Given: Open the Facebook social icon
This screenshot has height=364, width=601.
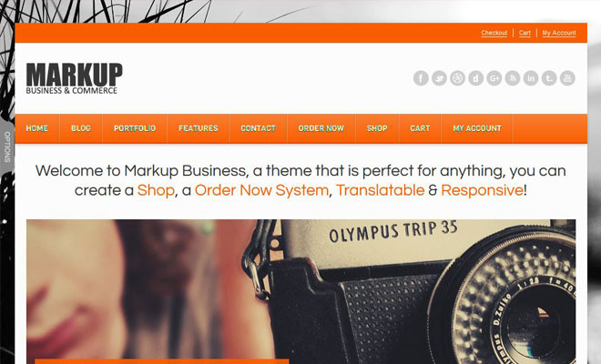Looking at the screenshot, I should click(421, 78).
